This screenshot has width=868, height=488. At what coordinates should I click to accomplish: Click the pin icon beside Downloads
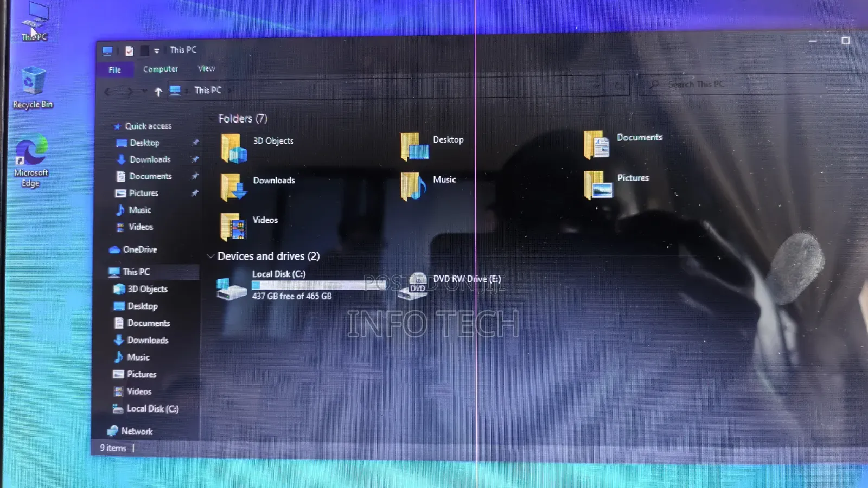[195, 159]
